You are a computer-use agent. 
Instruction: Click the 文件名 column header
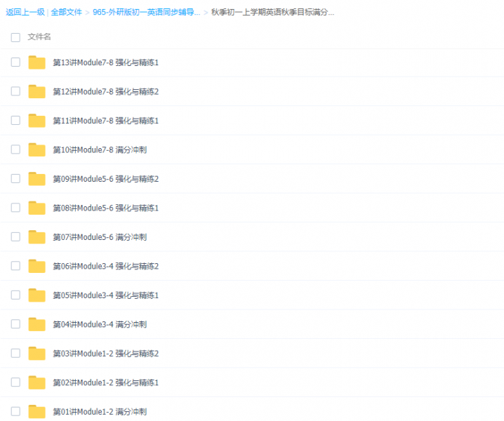point(39,37)
